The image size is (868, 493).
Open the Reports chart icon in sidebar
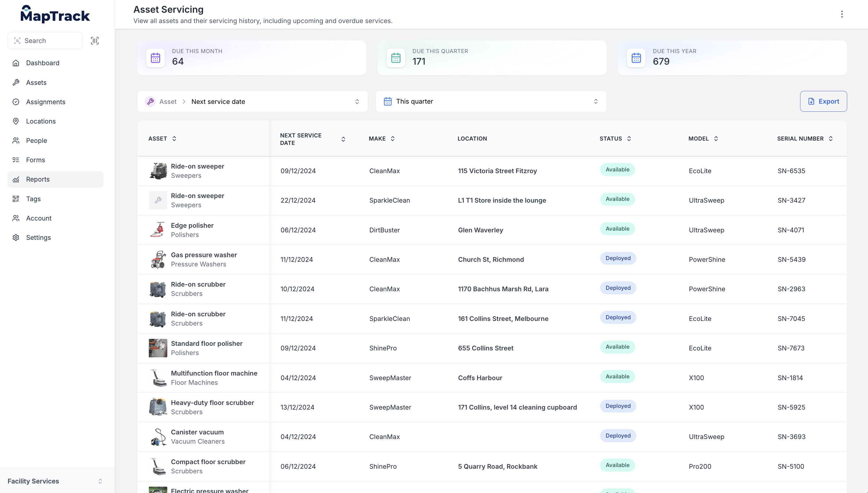point(16,179)
